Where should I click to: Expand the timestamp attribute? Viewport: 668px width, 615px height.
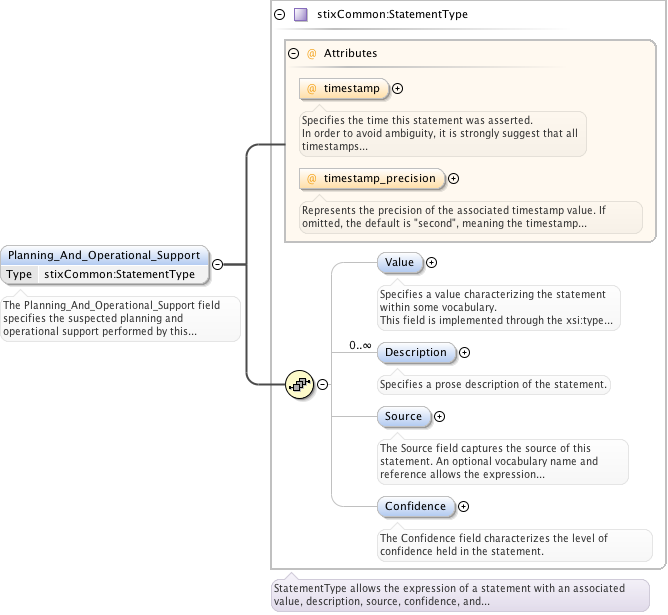click(x=398, y=89)
